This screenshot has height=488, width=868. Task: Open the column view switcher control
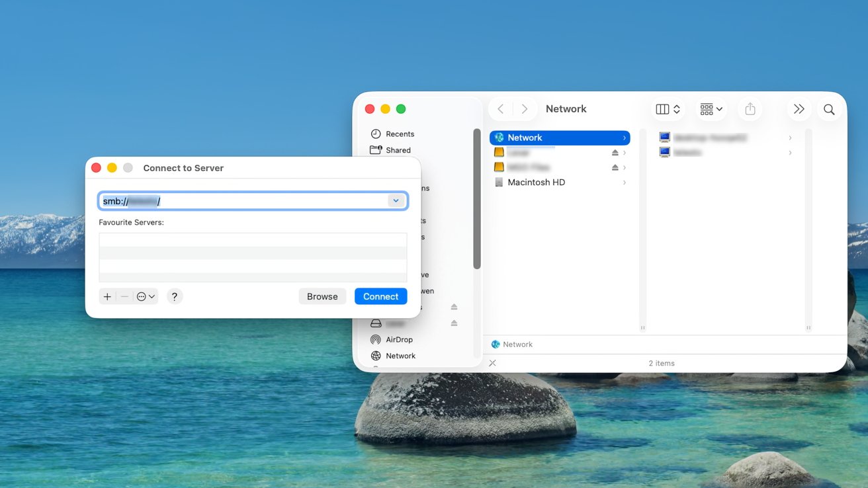click(668, 110)
